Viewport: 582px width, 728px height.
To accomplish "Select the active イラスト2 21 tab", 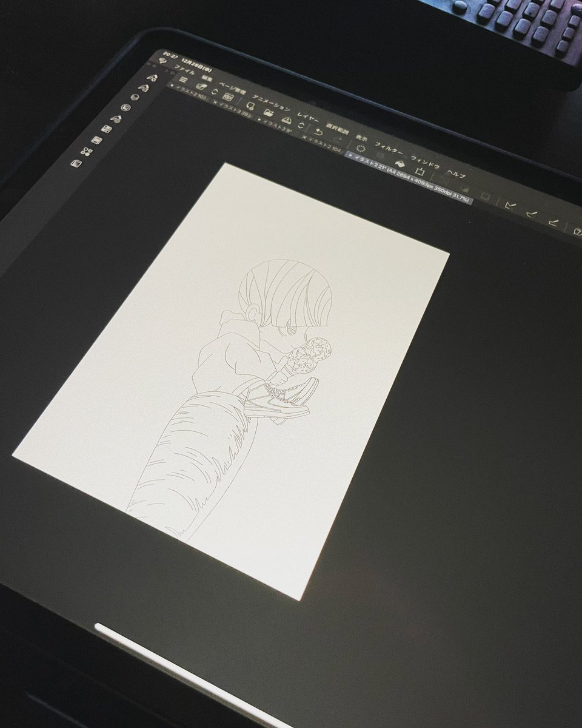I will click(x=408, y=178).
